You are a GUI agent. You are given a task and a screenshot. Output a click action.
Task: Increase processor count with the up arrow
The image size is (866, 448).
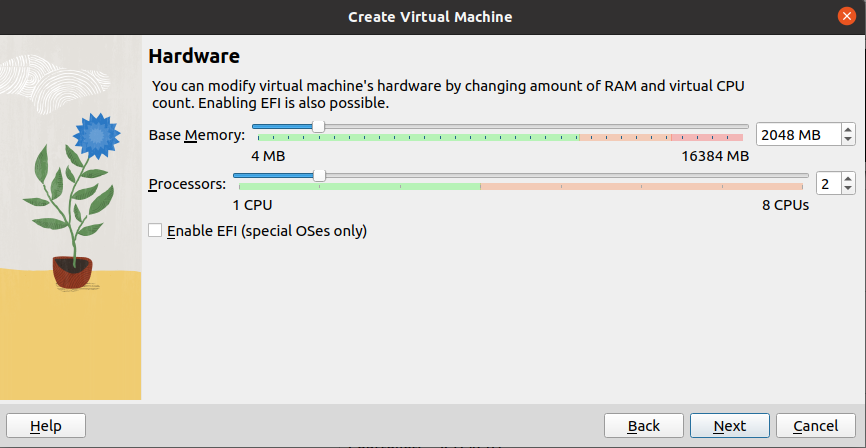tap(849, 178)
